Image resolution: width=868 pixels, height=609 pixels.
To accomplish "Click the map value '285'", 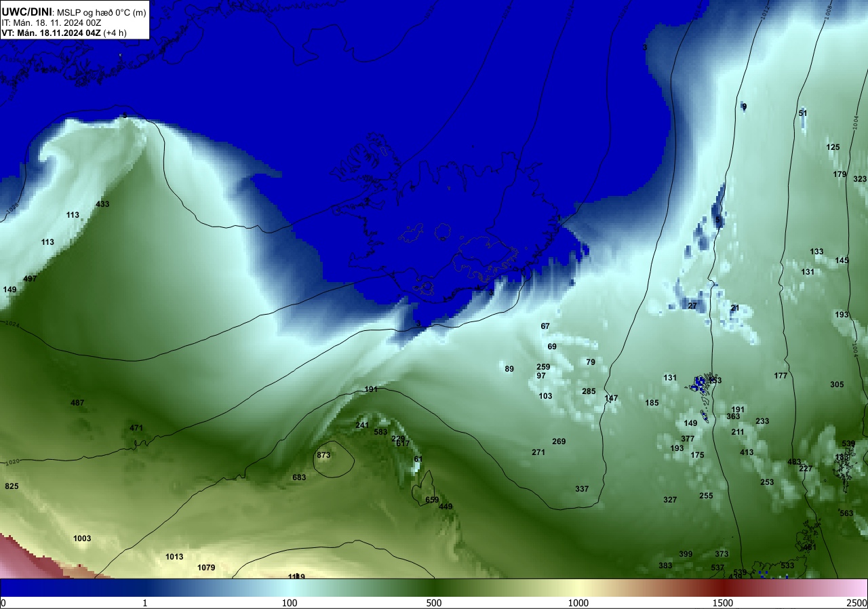I will click(589, 391).
